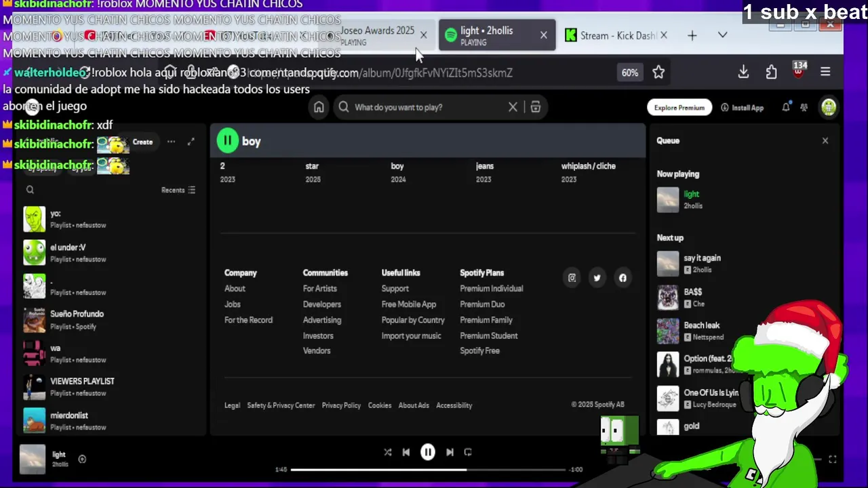Open Spotify Instagram social icon

tap(572, 278)
